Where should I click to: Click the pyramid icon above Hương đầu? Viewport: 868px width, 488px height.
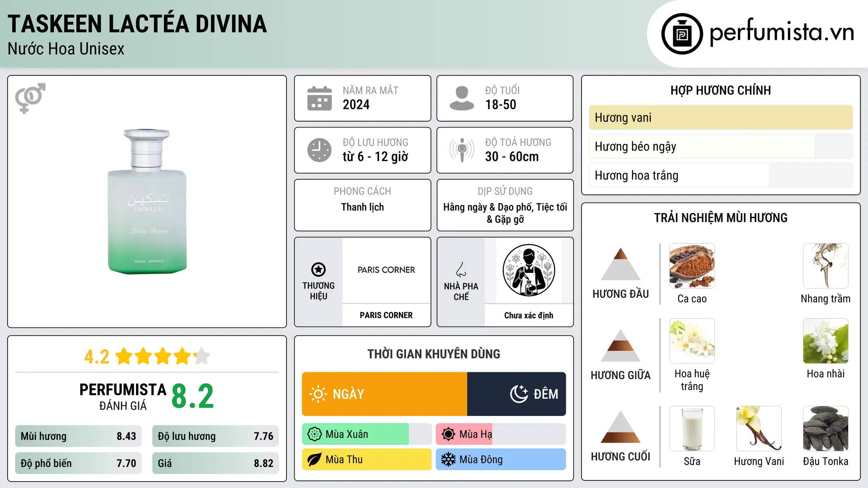pos(620,264)
